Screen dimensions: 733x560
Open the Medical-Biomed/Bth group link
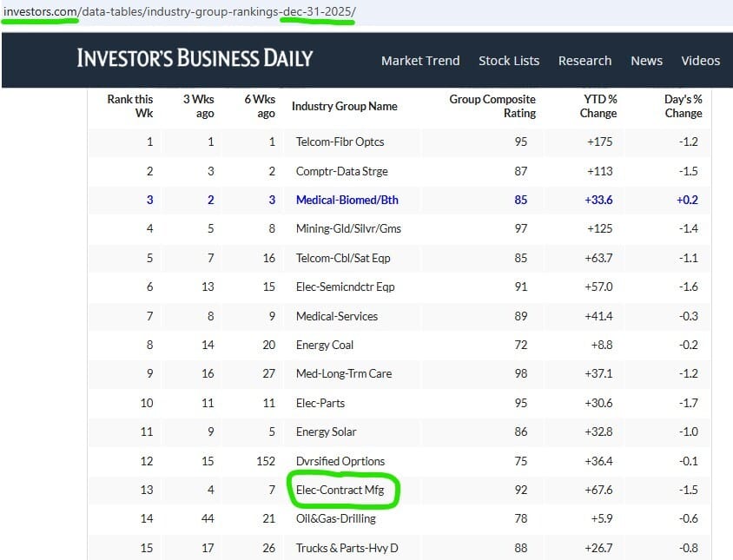pos(347,200)
